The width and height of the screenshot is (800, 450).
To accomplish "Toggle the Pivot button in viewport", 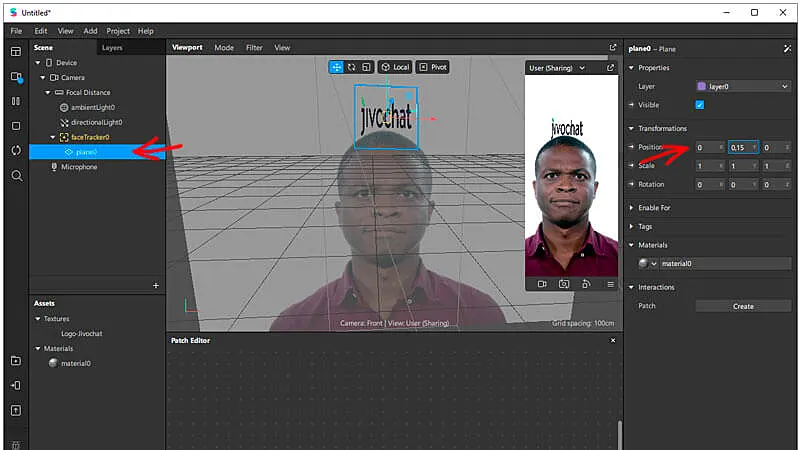I will click(433, 67).
